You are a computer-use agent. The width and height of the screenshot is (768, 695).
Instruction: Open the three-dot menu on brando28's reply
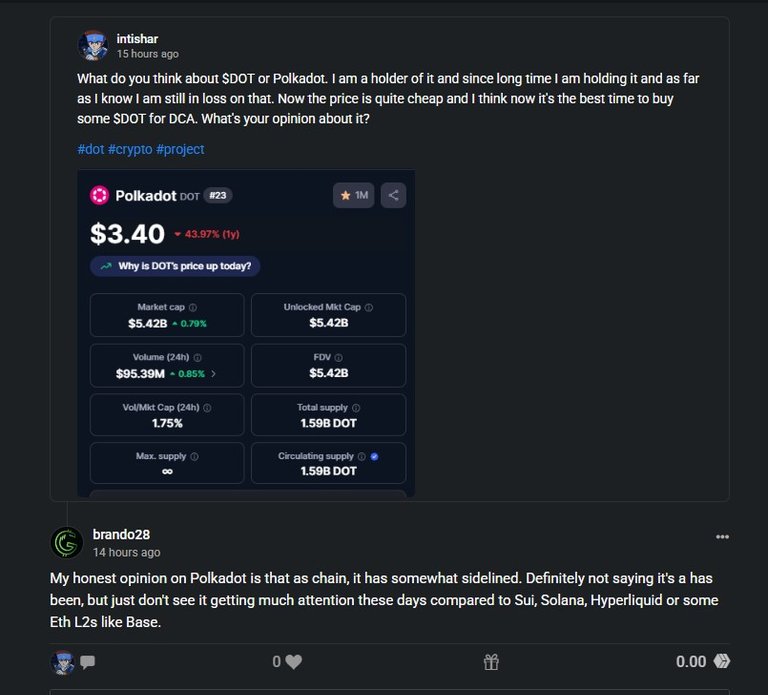click(722, 537)
